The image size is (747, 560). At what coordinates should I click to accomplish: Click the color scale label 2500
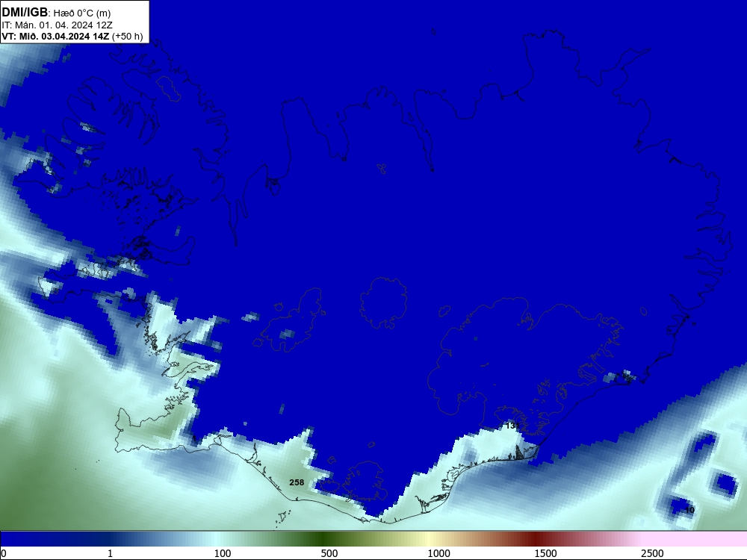(x=652, y=553)
